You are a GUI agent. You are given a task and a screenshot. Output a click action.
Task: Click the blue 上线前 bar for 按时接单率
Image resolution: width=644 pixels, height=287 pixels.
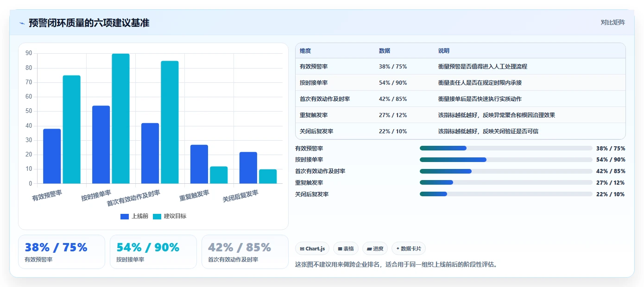(101, 145)
